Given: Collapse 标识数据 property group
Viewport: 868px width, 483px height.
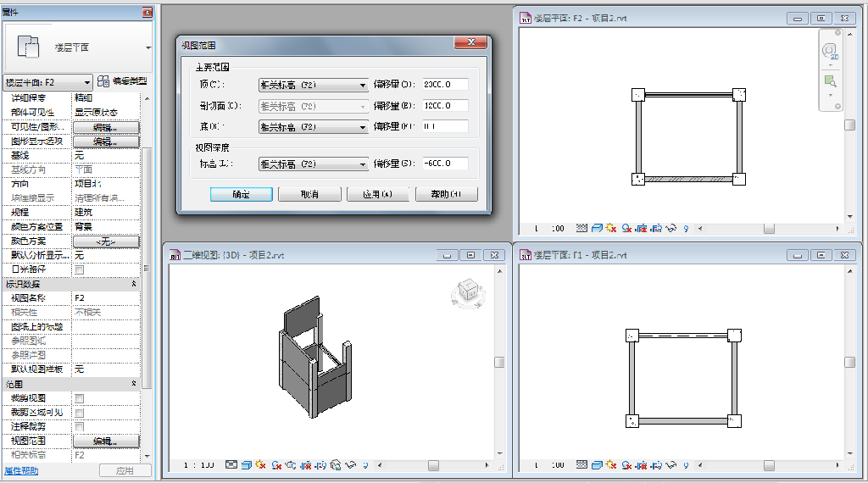Looking at the screenshot, I should pyautogui.click(x=133, y=284).
